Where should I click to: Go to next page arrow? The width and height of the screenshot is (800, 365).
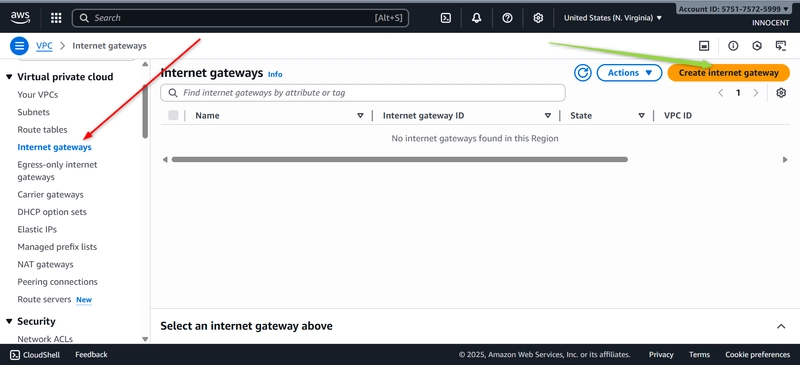(756, 93)
